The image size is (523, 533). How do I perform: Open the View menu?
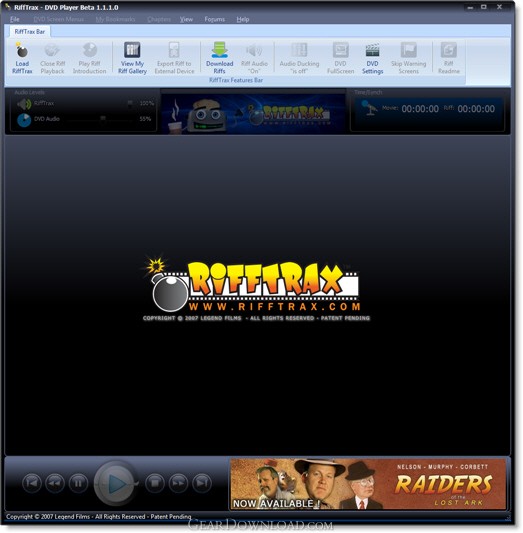point(186,19)
